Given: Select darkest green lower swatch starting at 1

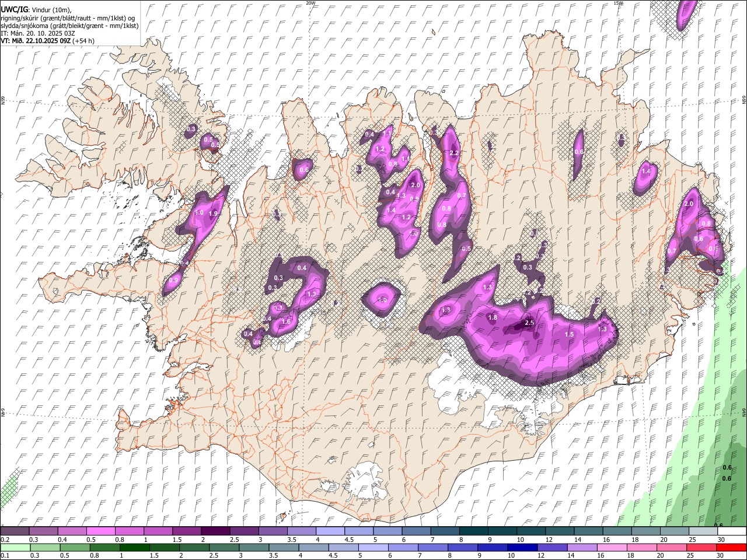Looking at the screenshot, I should (135, 548).
